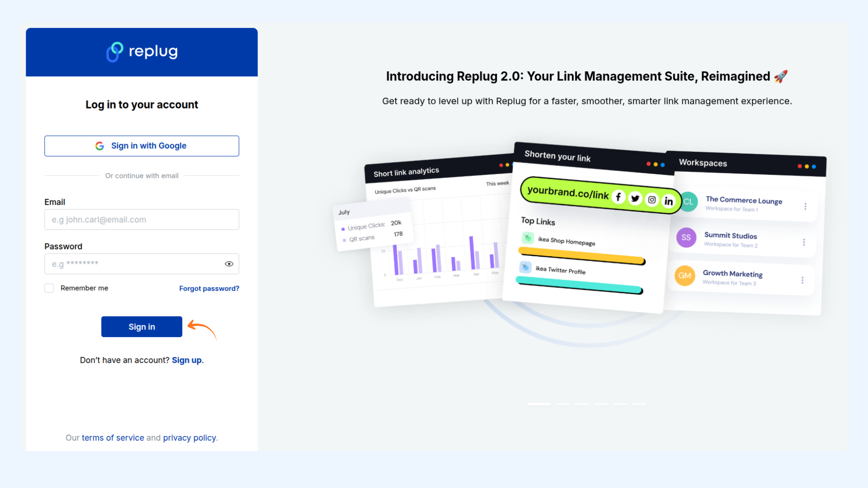
Task: Click the GM avatar for Growth Marketing
Action: (x=684, y=276)
